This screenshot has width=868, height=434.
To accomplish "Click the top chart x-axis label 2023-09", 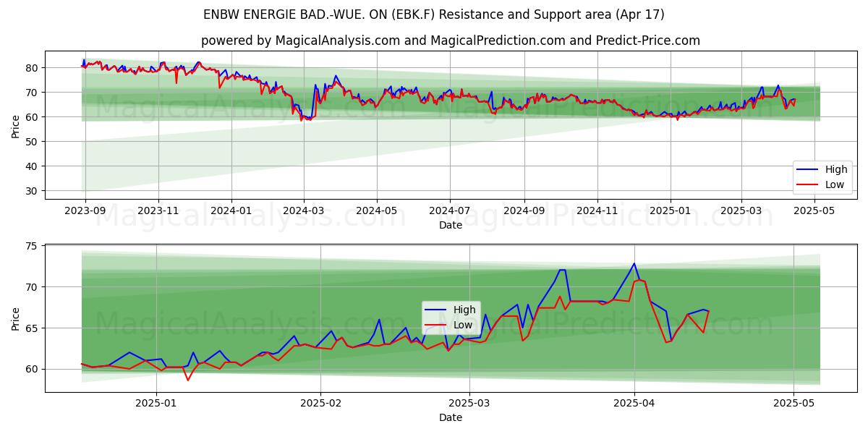I will pos(85,210).
